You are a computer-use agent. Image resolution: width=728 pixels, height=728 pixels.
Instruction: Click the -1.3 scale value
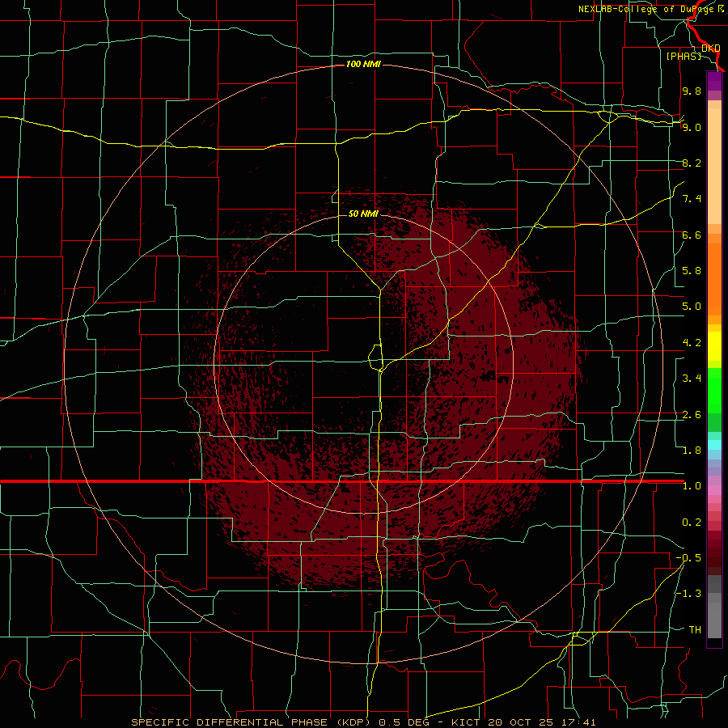point(688,594)
